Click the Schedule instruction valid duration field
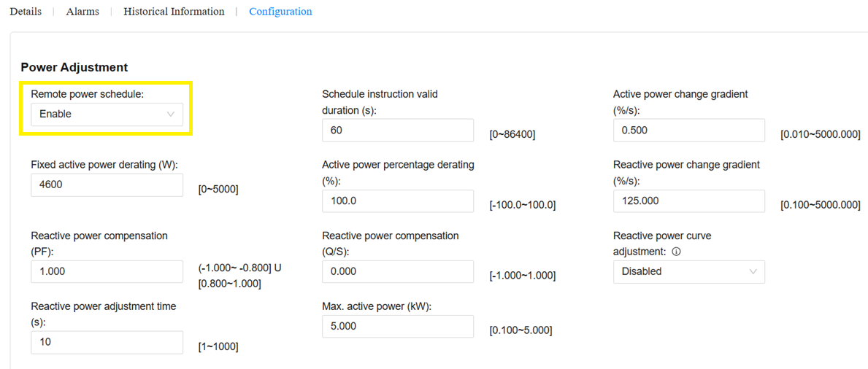 coord(397,131)
